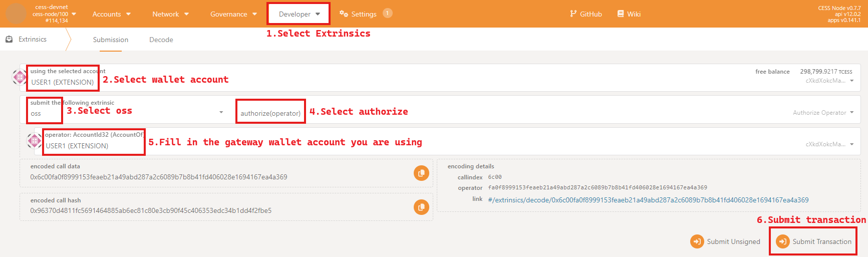Click the encoded call hash value

tap(151, 210)
